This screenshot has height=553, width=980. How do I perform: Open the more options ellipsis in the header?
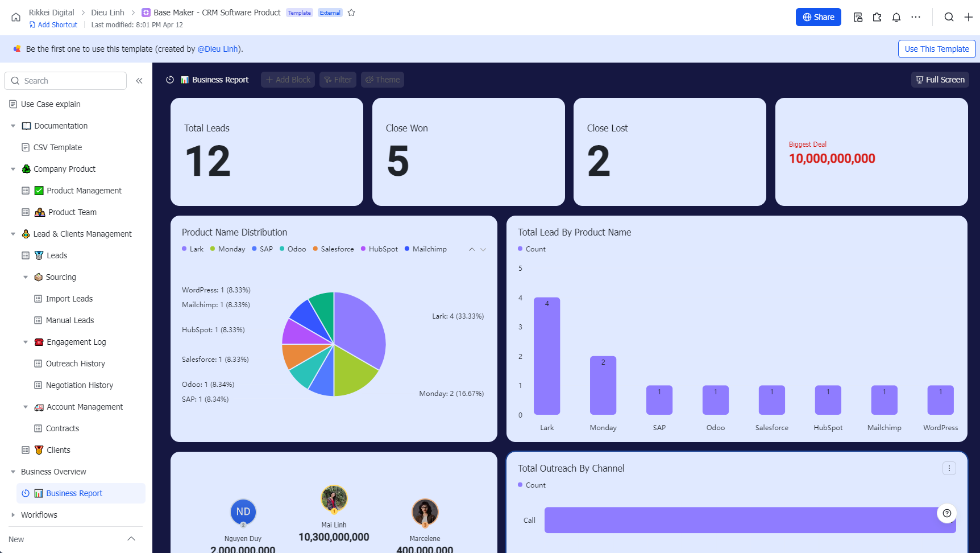pyautogui.click(x=916, y=17)
